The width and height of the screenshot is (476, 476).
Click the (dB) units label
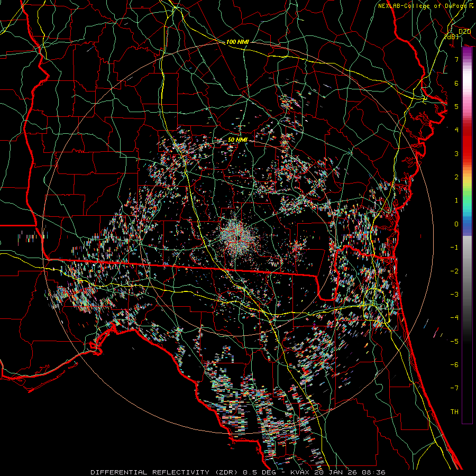click(451, 37)
